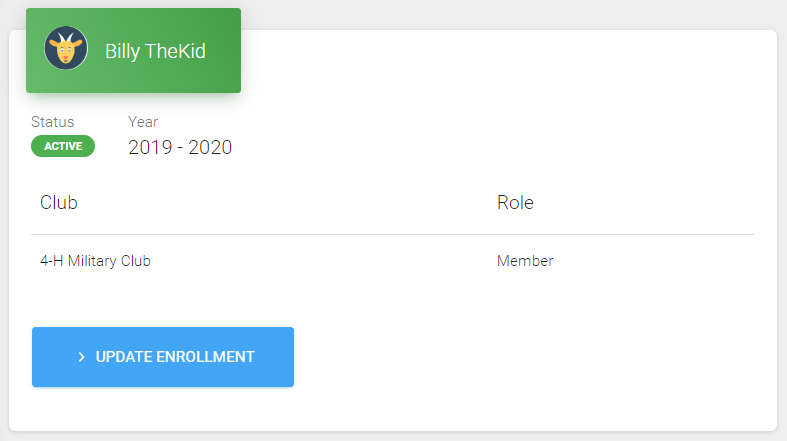The width and height of the screenshot is (787, 441).
Task: Click the Role column header
Action: (x=515, y=203)
